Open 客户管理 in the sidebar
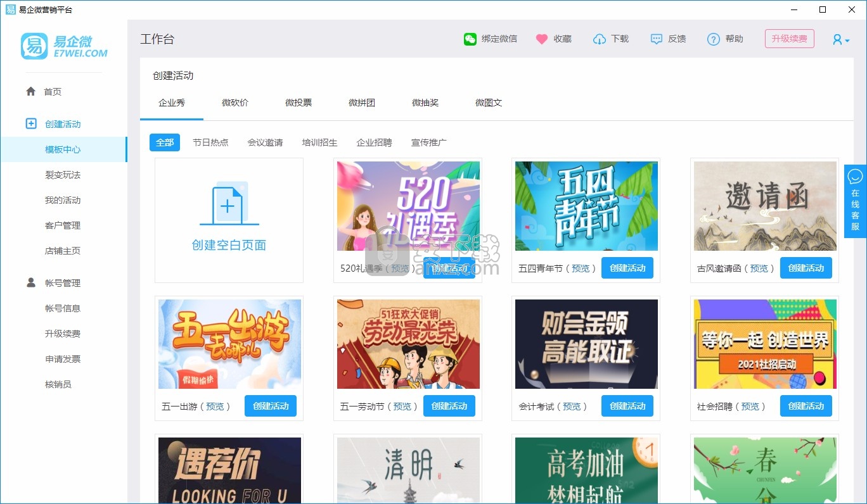The image size is (867, 504). point(63,225)
